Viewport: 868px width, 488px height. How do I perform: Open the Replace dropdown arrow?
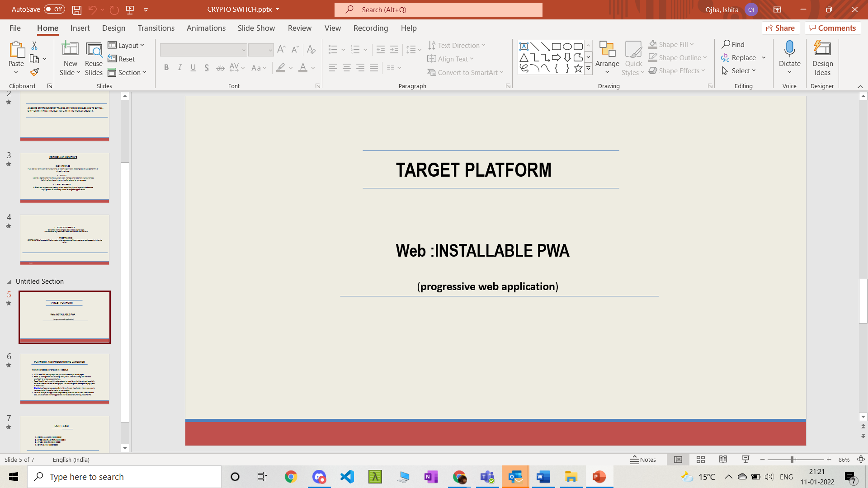pos(764,58)
